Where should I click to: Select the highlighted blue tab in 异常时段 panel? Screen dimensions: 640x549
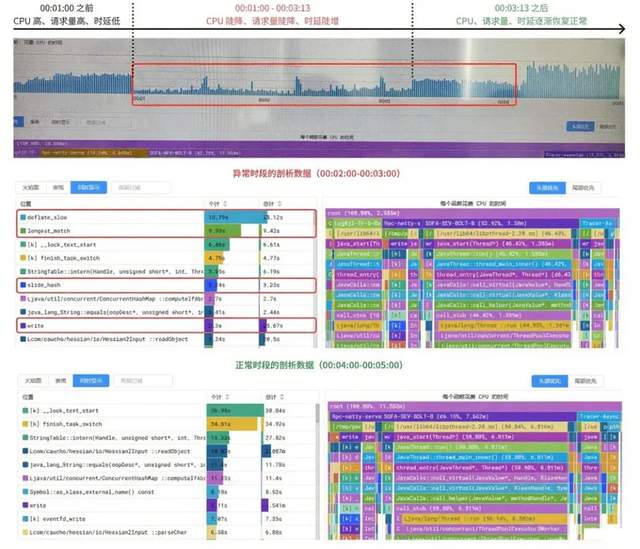[x=89, y=187]
